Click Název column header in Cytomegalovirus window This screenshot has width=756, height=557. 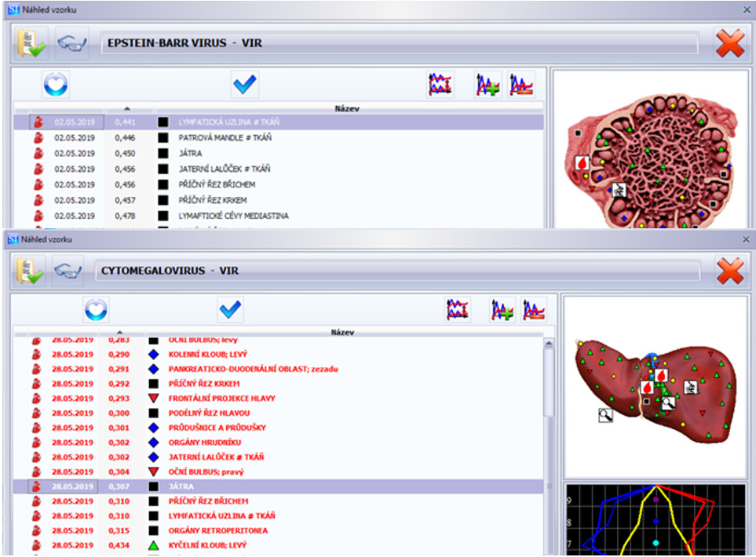click(x=342, y=332)
